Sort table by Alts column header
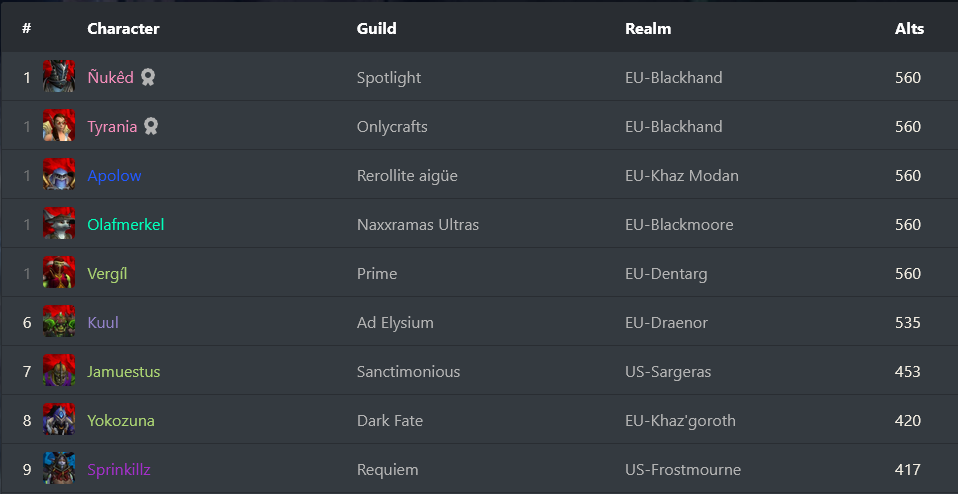 tap(909, 28)
